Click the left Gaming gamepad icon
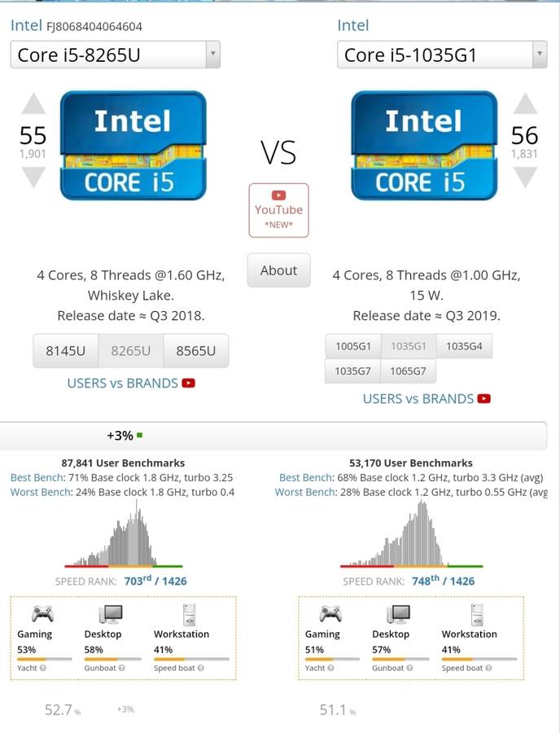 pyautogui.click(x=42, y=614)
